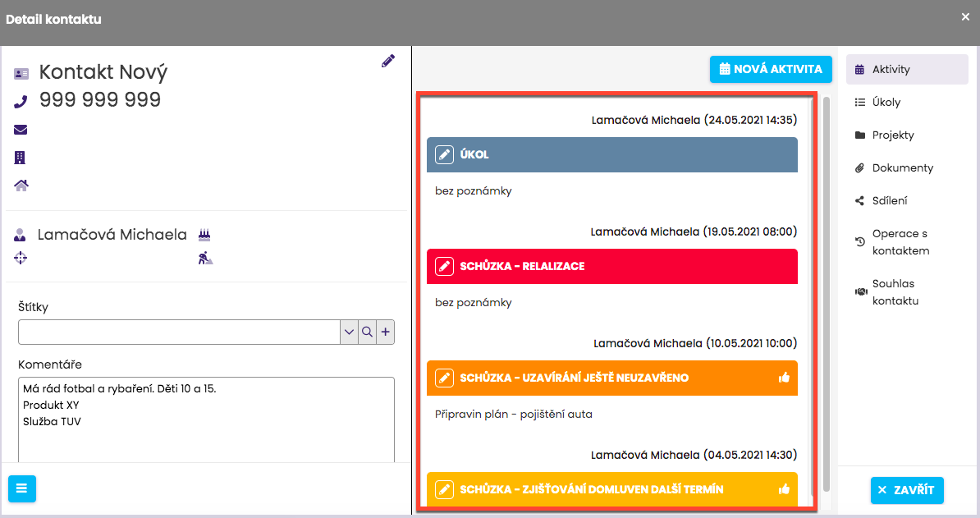Image resolution: width=980 pixels, height=518 pixels.
Task: Click thumbs-up icon on yellow Zjišťování activity
Action: 784,489
